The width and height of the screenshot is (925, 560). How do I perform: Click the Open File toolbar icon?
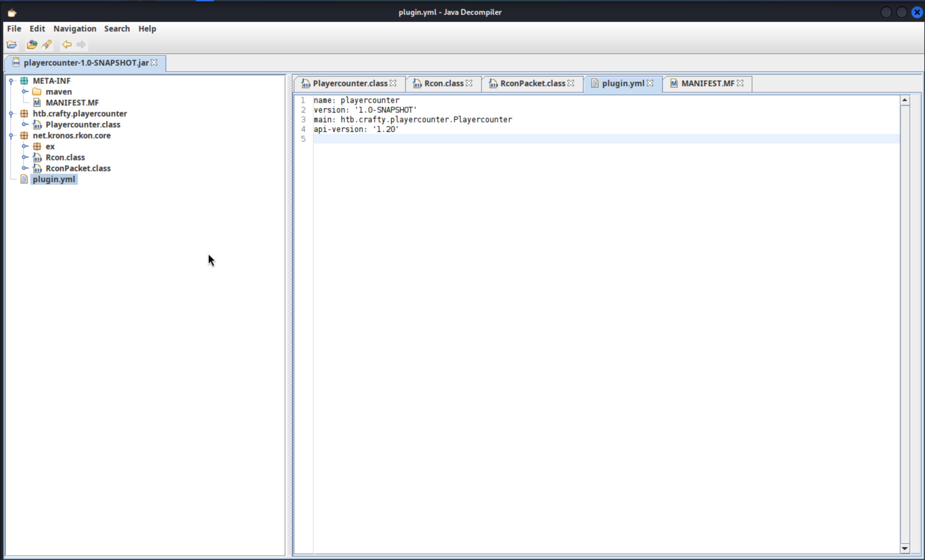12,45
